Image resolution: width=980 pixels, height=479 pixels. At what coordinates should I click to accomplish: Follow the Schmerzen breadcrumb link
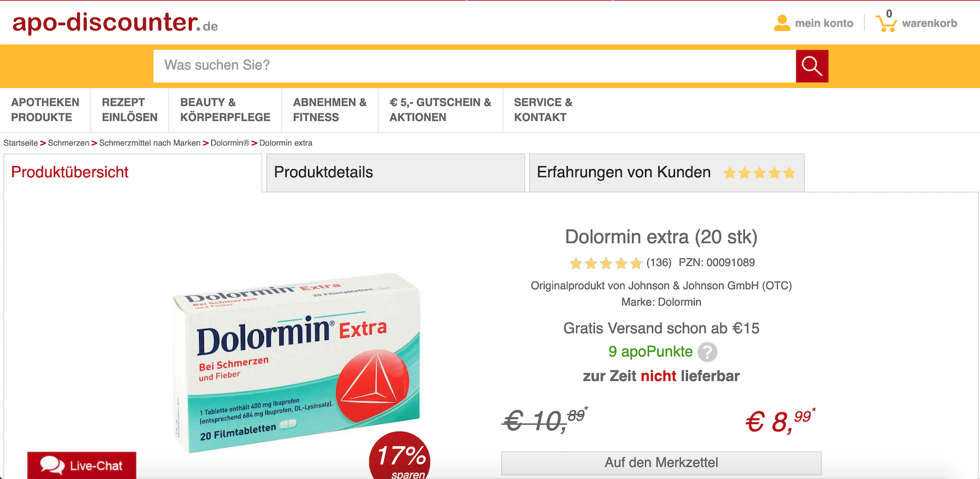coord(69,143)
